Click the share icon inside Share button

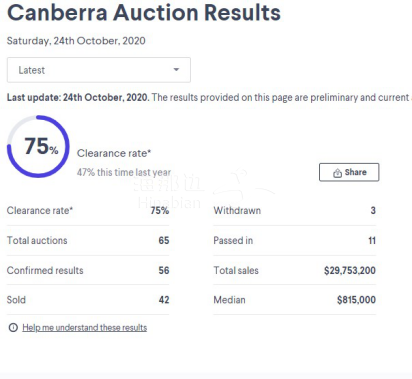337,173
